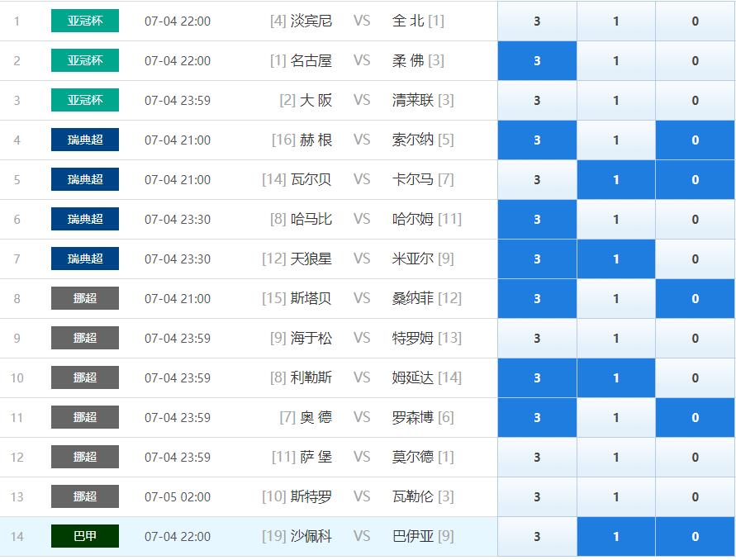
Task: Select win option 3 for 淡宾尼 vs 全北
Action: [x=537, y=21]
